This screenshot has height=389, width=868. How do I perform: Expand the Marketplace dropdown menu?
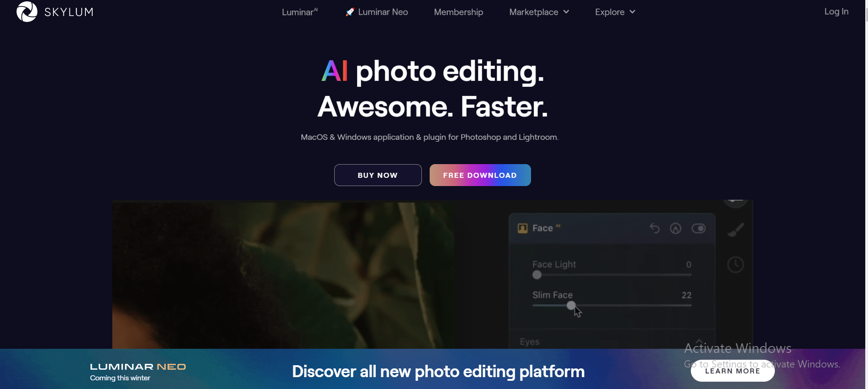click(x=539, y=12)
